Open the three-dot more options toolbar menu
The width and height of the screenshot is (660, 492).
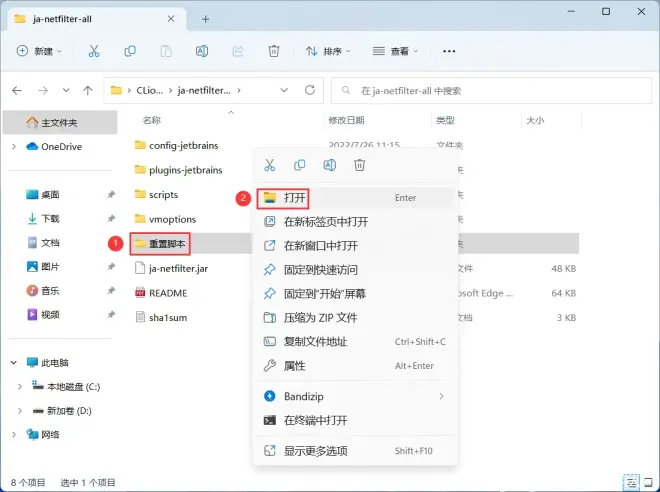tap(449, 51)
